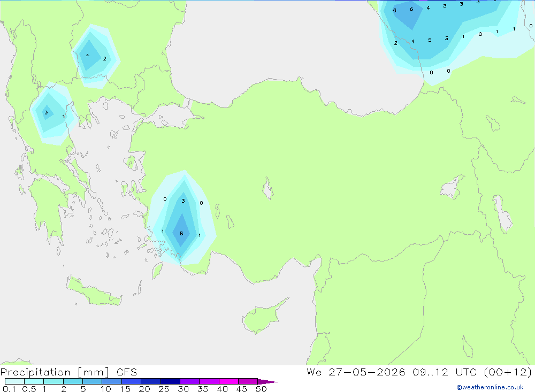
Task: Pick the 10–15 mm legend color swatch
Action: point(112,381)
